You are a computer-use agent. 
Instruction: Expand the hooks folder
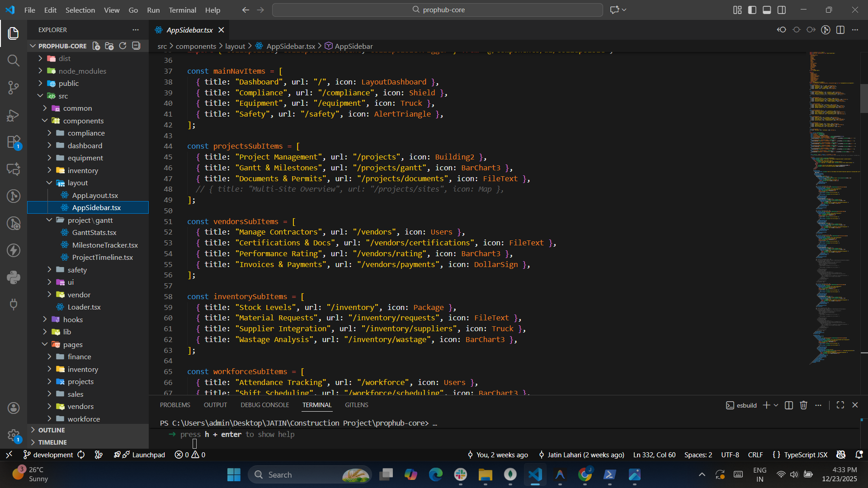(x=73, y=319)
